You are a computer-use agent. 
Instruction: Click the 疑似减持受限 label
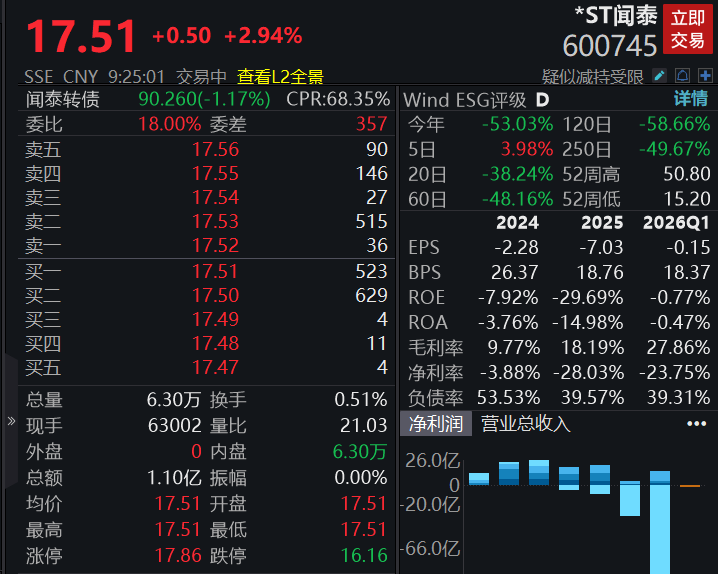coord(593,77)
